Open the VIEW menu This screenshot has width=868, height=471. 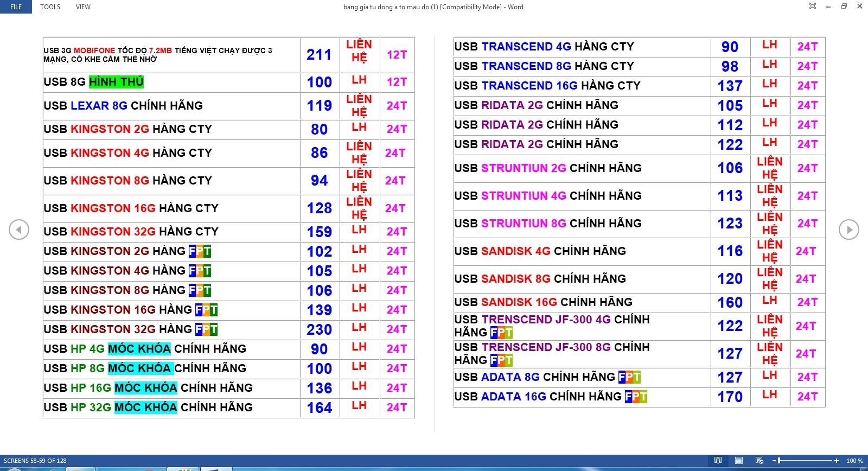click(x=83, y=7)
